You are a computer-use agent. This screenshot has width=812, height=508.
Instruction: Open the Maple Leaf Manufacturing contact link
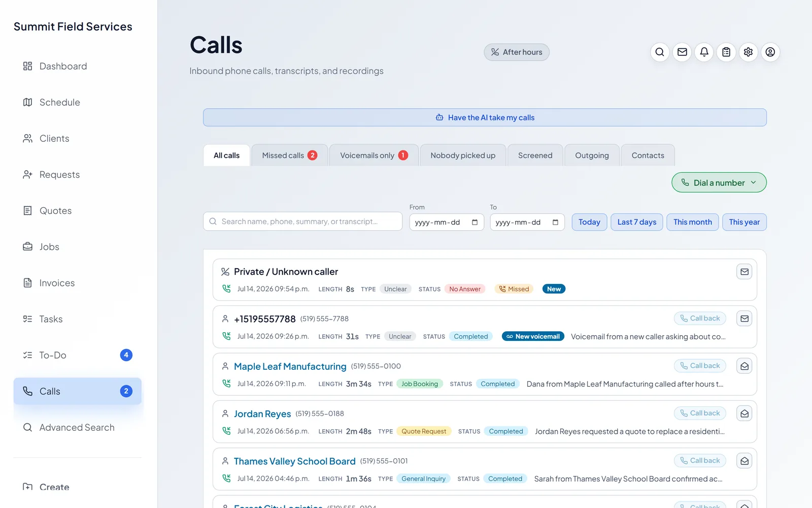[290, 366]
